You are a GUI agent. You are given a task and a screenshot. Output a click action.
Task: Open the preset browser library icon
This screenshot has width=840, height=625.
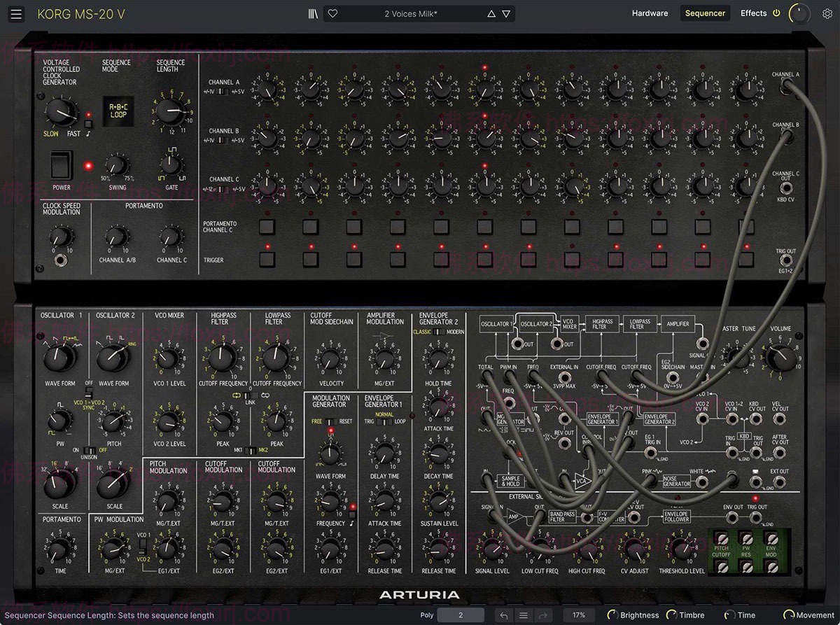click(x=313, y=13)
